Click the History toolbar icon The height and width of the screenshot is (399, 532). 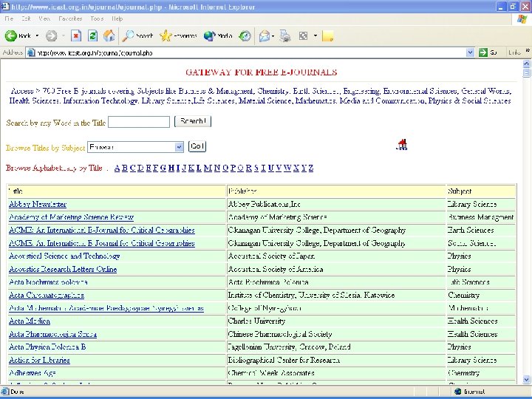point(245,35)
